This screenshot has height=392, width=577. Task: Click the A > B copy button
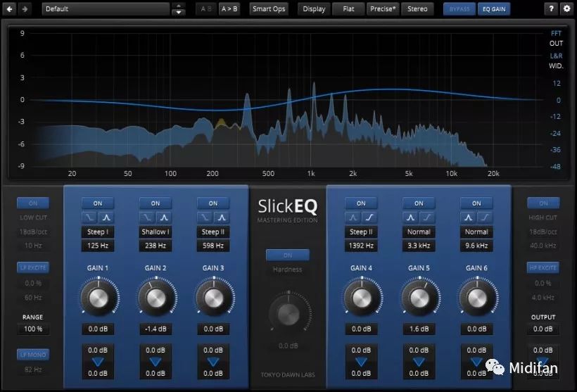click(x=229, y=9)
